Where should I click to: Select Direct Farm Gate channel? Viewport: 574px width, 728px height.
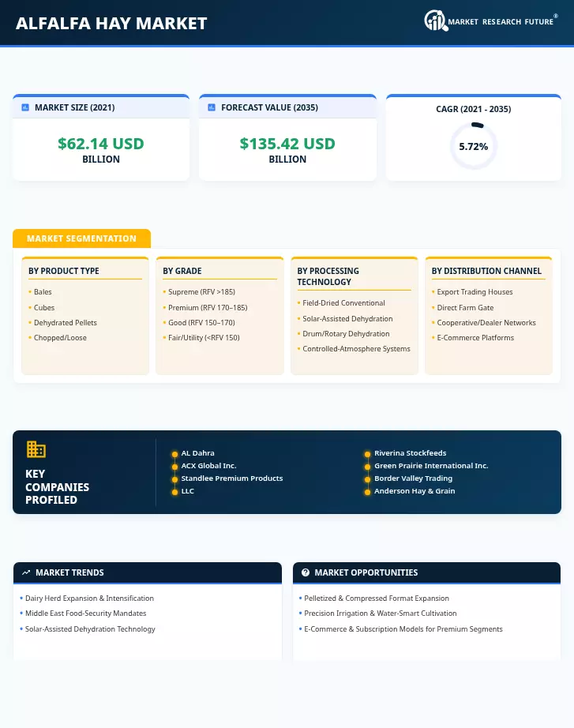coord(465,307)
